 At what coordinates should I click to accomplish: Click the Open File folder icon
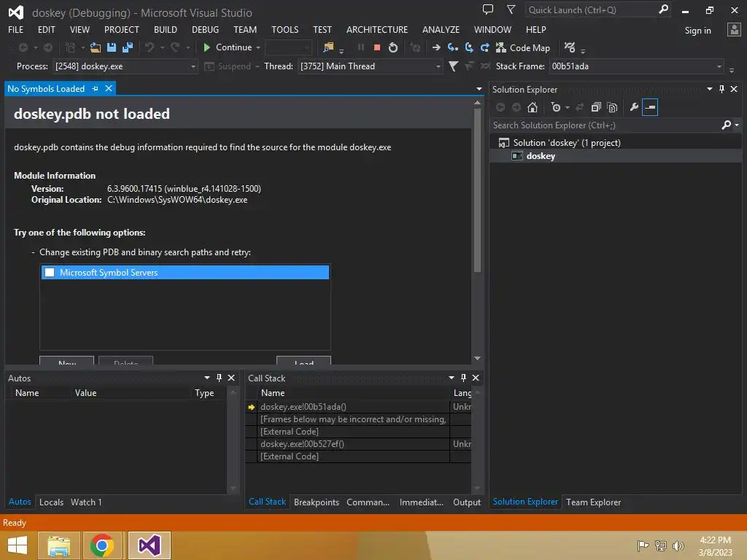coord(96,47)
